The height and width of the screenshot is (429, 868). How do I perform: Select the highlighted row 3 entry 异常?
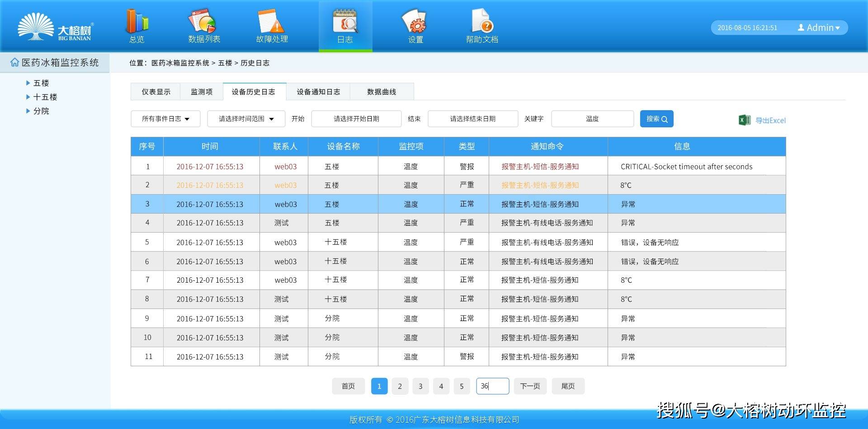coord(628,204)
